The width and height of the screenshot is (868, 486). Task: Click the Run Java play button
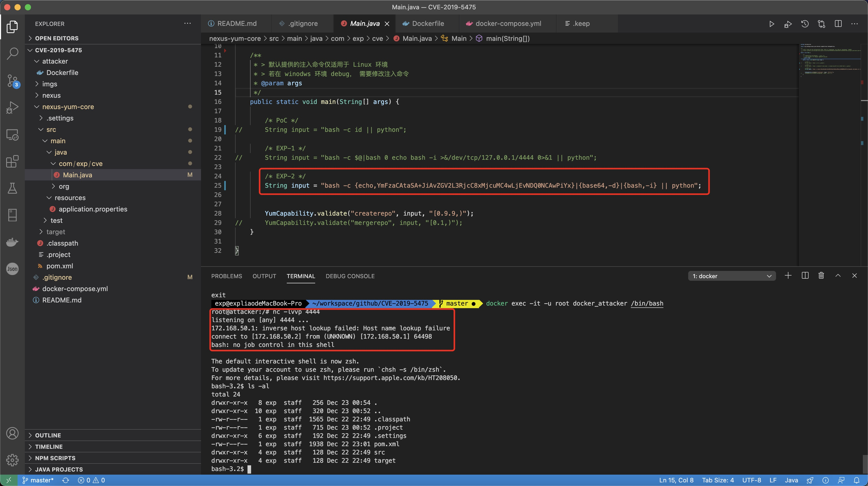(x=772, y=24)
